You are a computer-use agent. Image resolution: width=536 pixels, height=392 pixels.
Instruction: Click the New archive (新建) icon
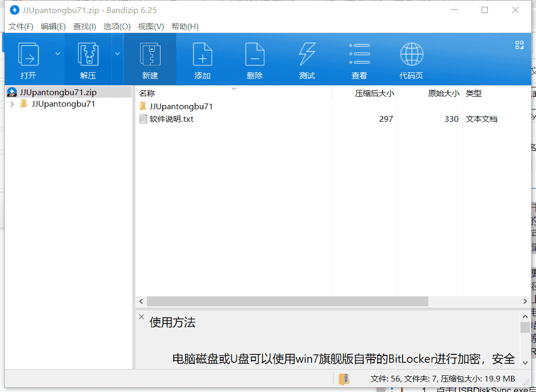(150, 55)
